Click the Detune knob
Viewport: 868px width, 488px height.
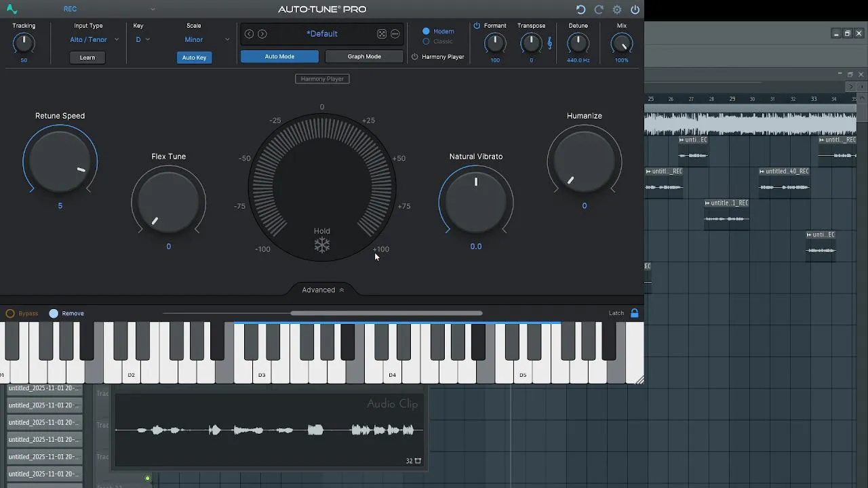[x=578, y=43]
